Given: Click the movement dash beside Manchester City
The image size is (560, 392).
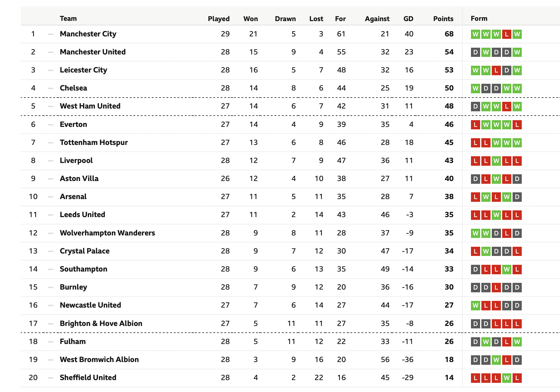Looking at the screenshot, I should [50, 34].
